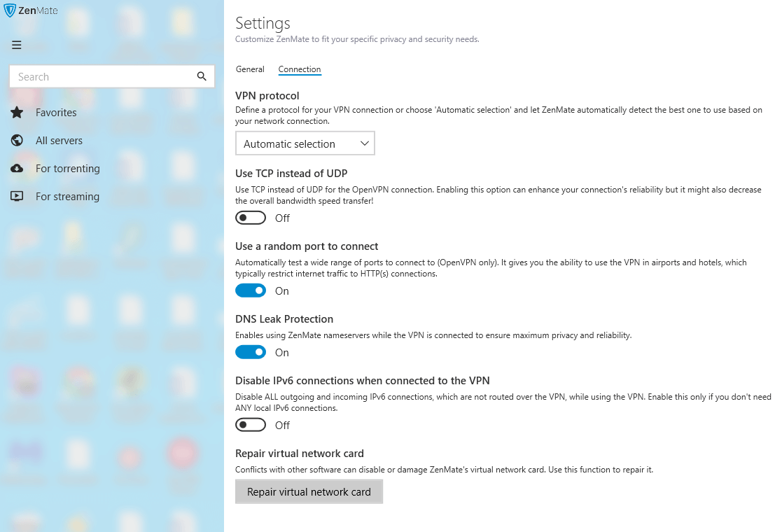782x532 pixels.
Task: Click Repair virtual network card heading text
Action: click(x=300, y=454)
